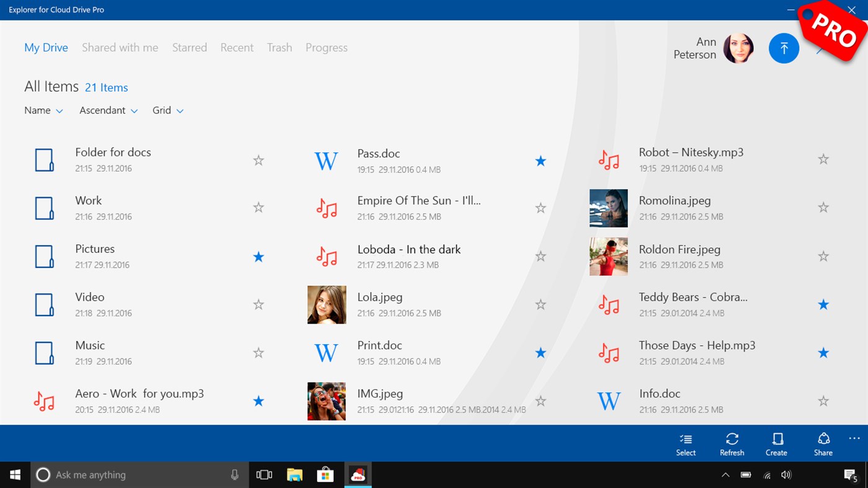
Task: Open the ellipsis menu in bottom toolbar
Action: 856,440
